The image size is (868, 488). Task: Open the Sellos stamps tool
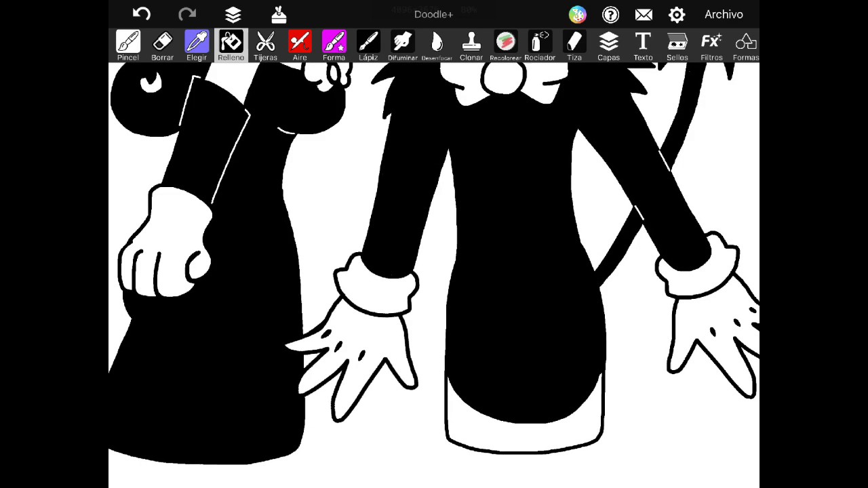[677, 46]
